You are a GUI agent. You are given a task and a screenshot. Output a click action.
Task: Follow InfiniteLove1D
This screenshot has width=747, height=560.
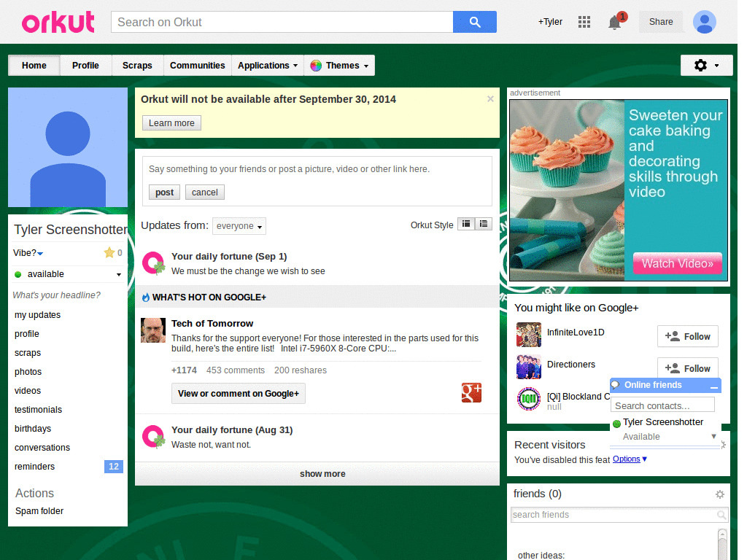click(687, 337)
